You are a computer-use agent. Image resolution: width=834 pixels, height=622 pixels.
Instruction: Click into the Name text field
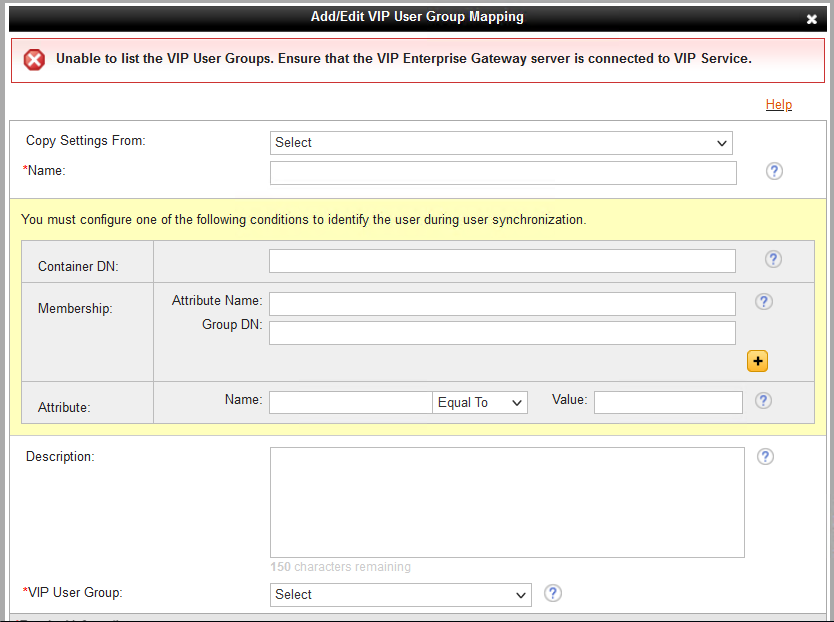tap(503, 173)
